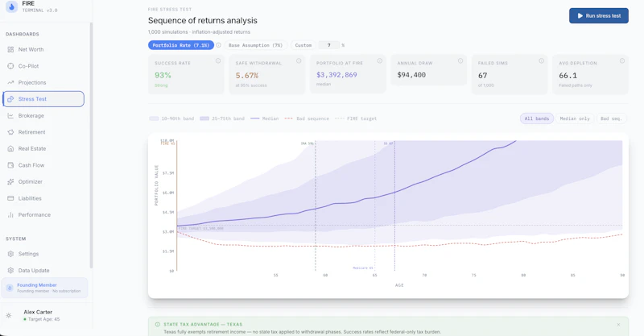
Task: Click info icon on Failed Sims card
Action: click(541, 61)
